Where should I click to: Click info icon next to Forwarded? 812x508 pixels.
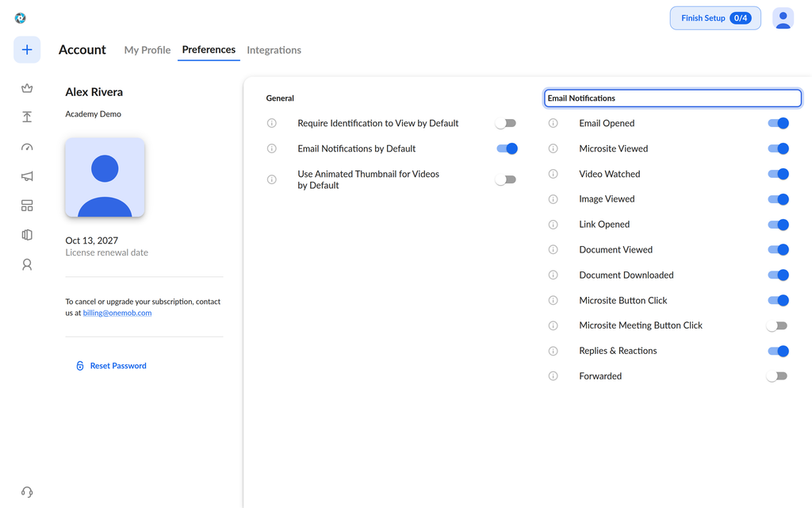pos(553,375)
